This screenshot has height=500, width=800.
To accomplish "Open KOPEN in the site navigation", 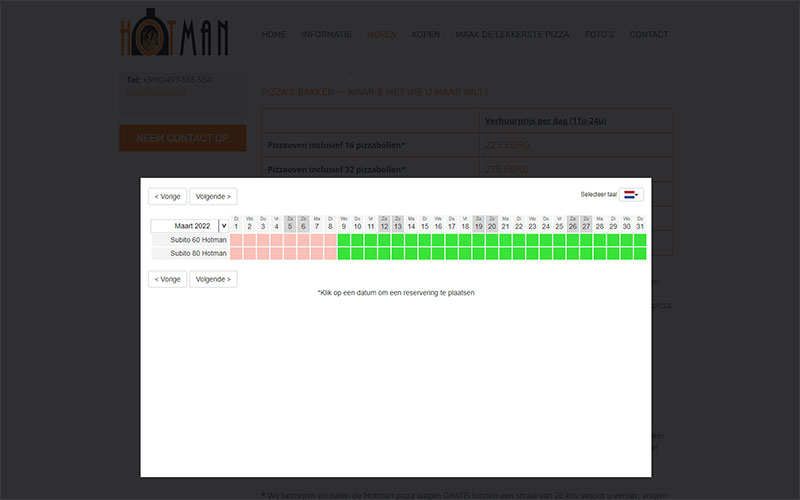I will 426,34.
